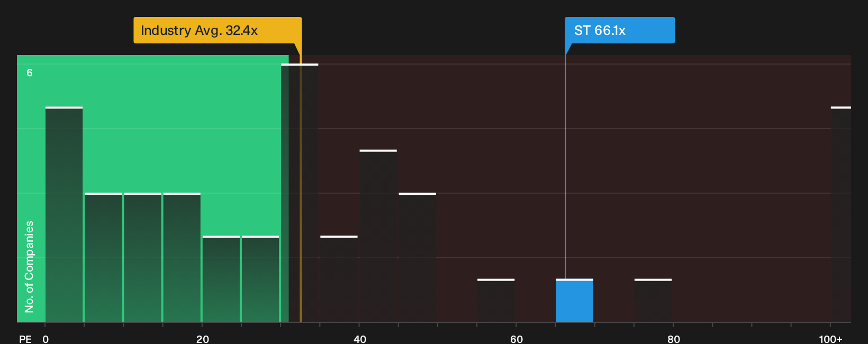The height and width of the screenshot is (344, 868).
Task: Click the '100+' x-axis tick label
Action: [x=830, y=339]
